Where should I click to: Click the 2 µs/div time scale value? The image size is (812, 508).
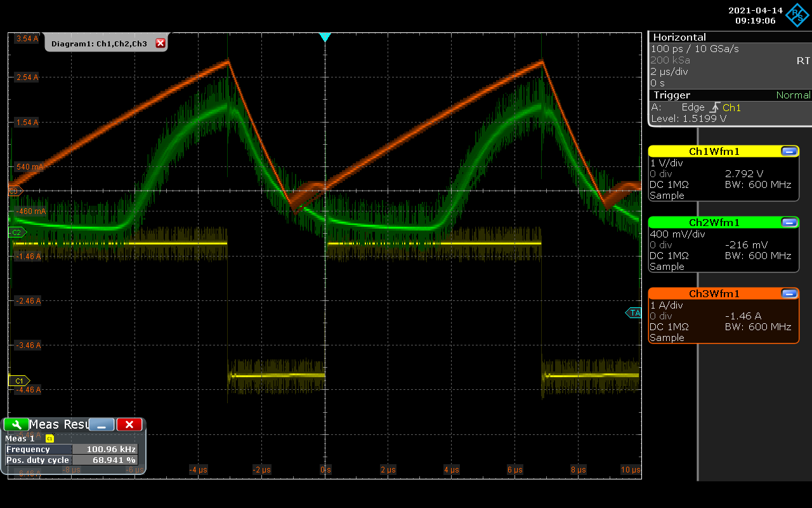(669, 71)
